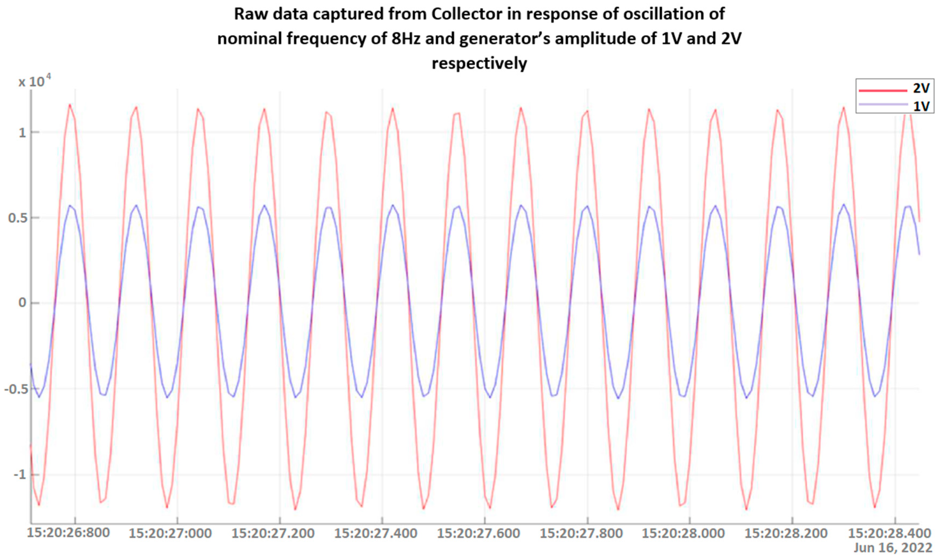Screen dimensions: 940x560
Task: Click the blue 1V legend line
Action: tap(883, 105)
